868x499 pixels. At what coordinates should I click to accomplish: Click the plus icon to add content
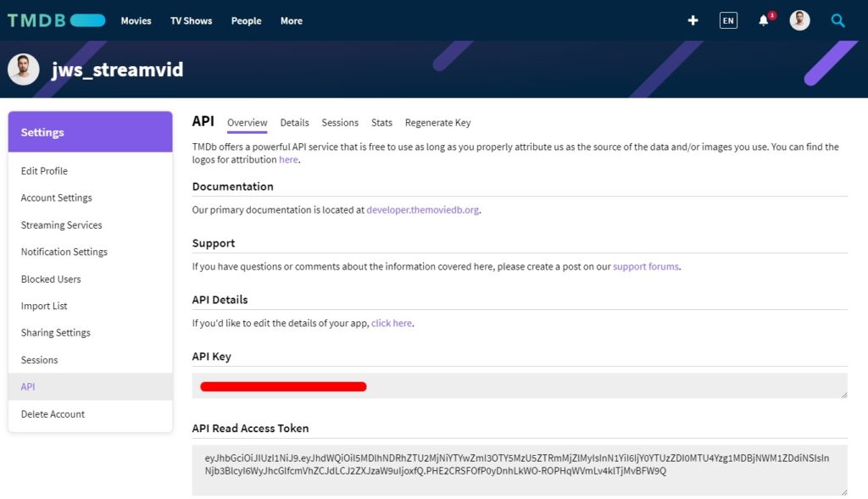point(693,20)
